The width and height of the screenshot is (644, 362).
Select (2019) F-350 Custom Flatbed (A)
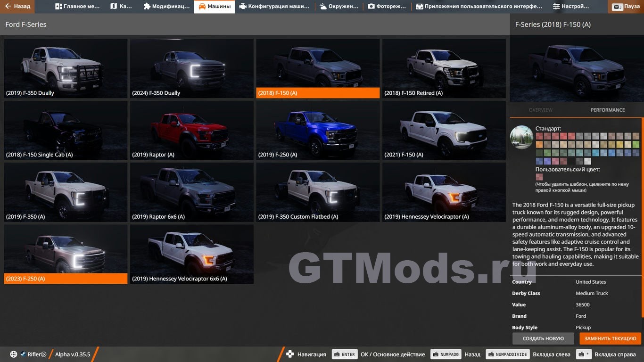(318, 192)
